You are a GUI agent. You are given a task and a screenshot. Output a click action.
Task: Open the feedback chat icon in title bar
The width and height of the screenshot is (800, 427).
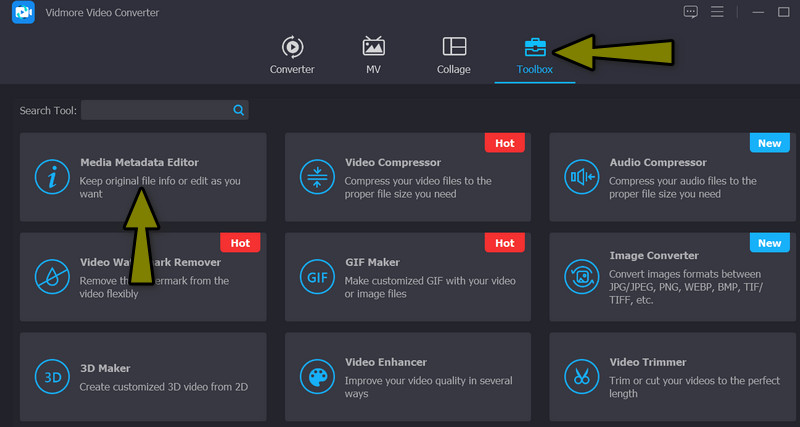click(690, 12)
